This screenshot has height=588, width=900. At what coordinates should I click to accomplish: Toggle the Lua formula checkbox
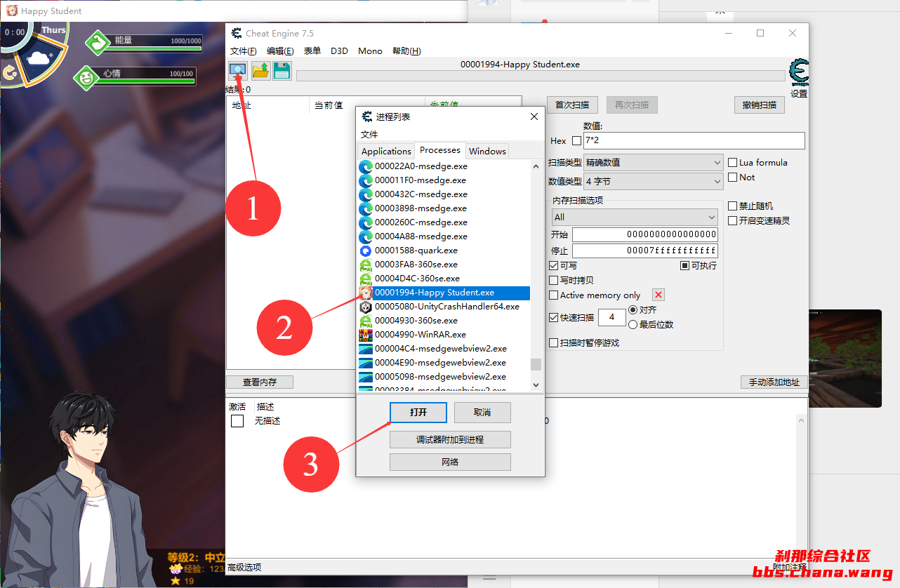(x=733, y=162)
